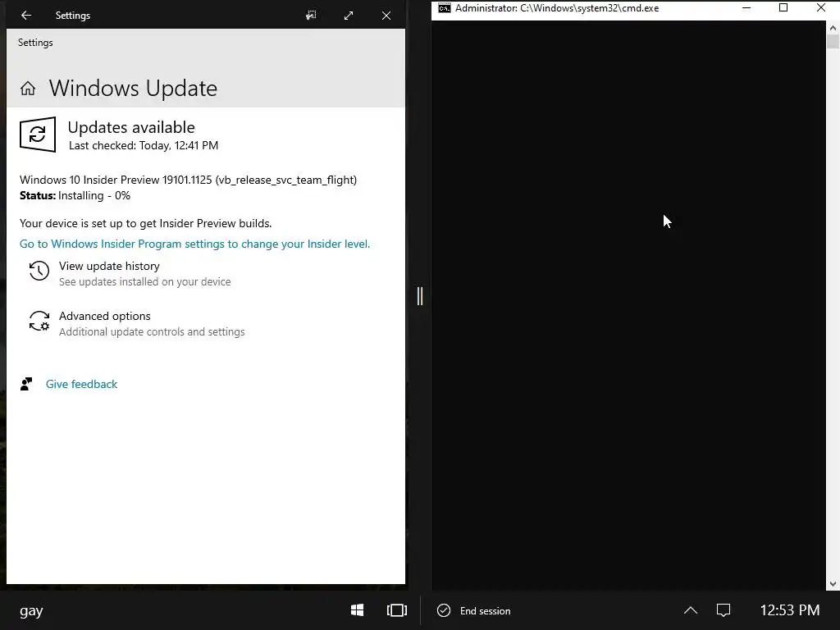Open the Start menu
This screenshot has height=630, width=840.
[x=358, y=610]
